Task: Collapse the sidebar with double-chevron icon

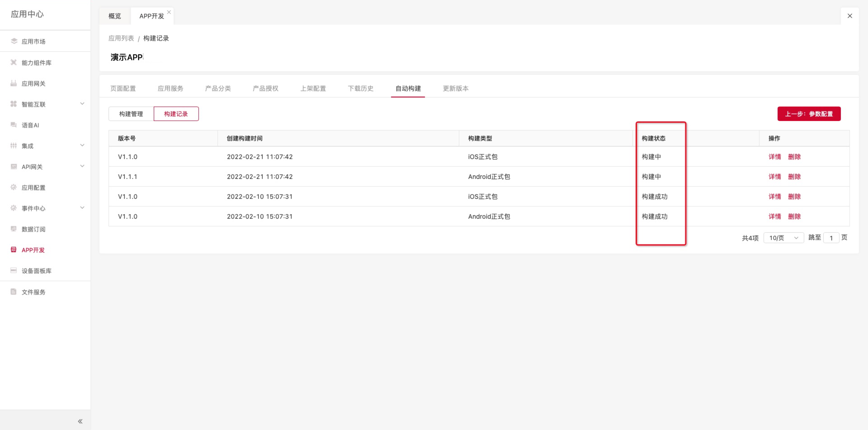Action: 80,421
